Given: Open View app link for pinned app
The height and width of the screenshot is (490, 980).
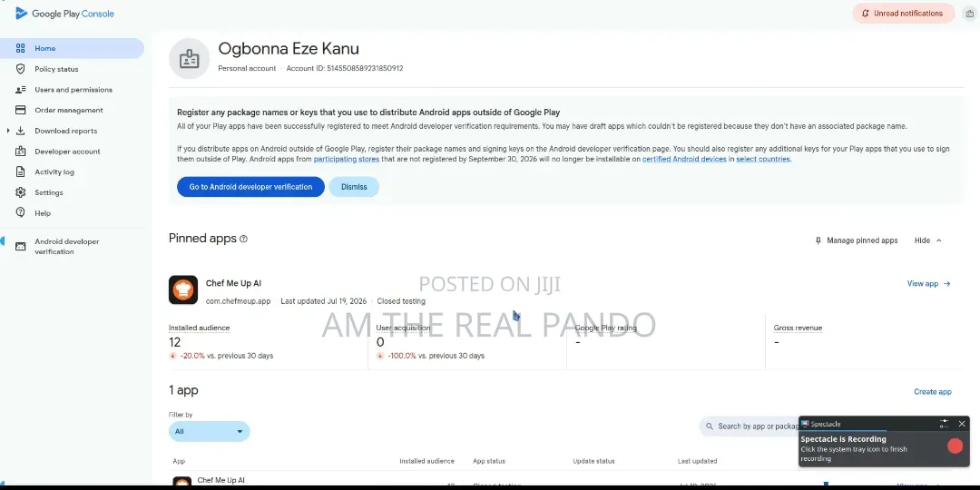Looking at the screenshot, I should 929,284.
